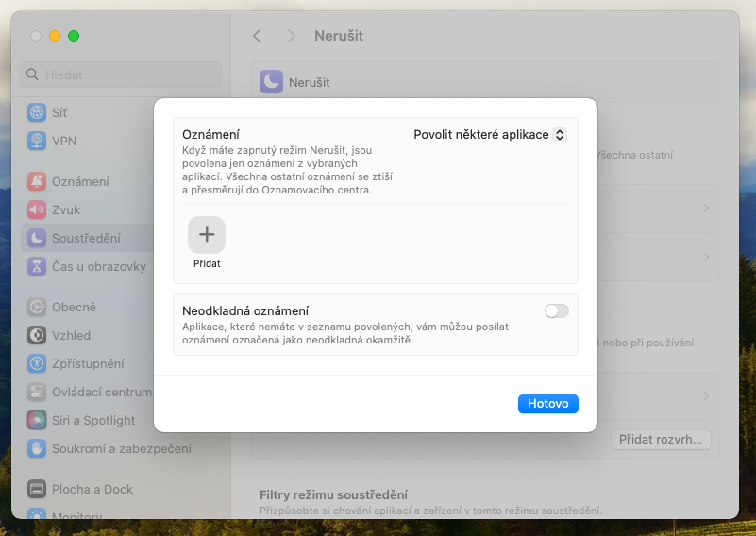Open the Siri a Spotlight icon
Screen dimensions: 756x536
click(37, 420)
